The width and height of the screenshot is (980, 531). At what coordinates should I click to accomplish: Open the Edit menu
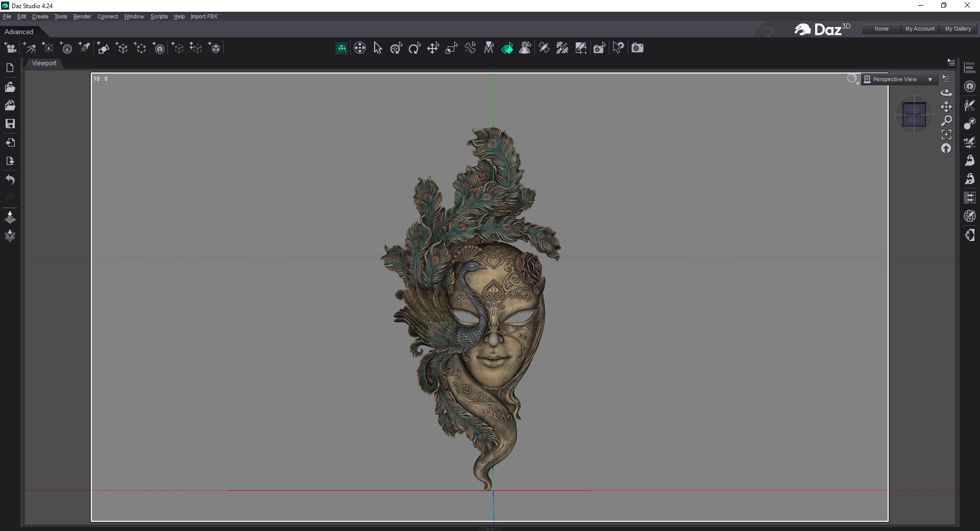click(21, 16)
